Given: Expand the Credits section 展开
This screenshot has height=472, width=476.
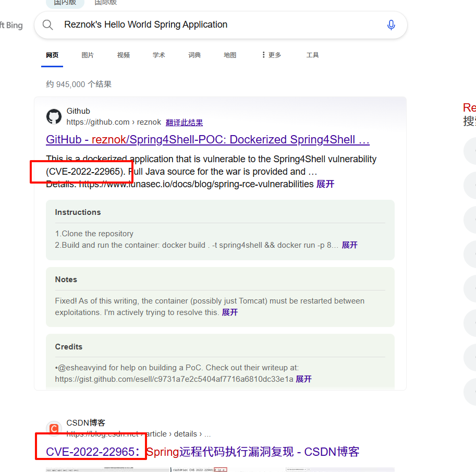Looking at the screenshot, I should pyautogui.click(x=303, y=379).
